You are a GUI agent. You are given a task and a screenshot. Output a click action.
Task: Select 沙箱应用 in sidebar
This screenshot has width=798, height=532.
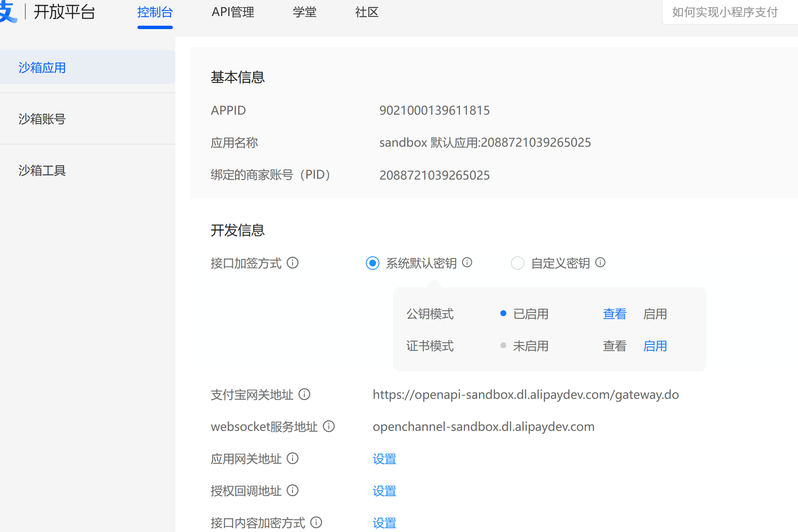pyautogui.click(x=87, y=67)
